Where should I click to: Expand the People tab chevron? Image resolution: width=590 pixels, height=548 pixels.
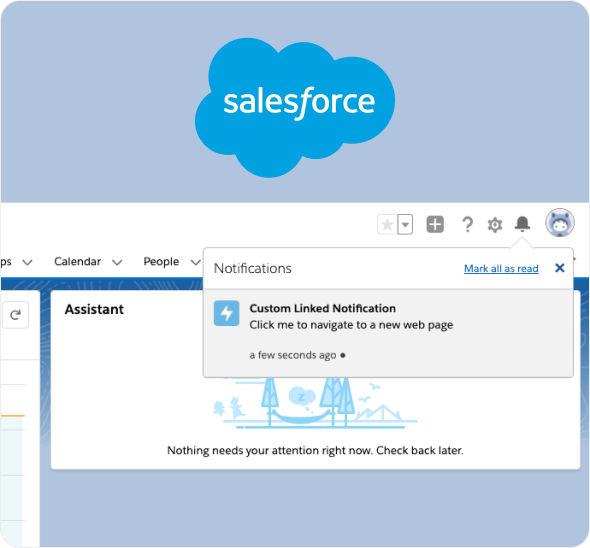pyautogui.click(x=196, y=262)
